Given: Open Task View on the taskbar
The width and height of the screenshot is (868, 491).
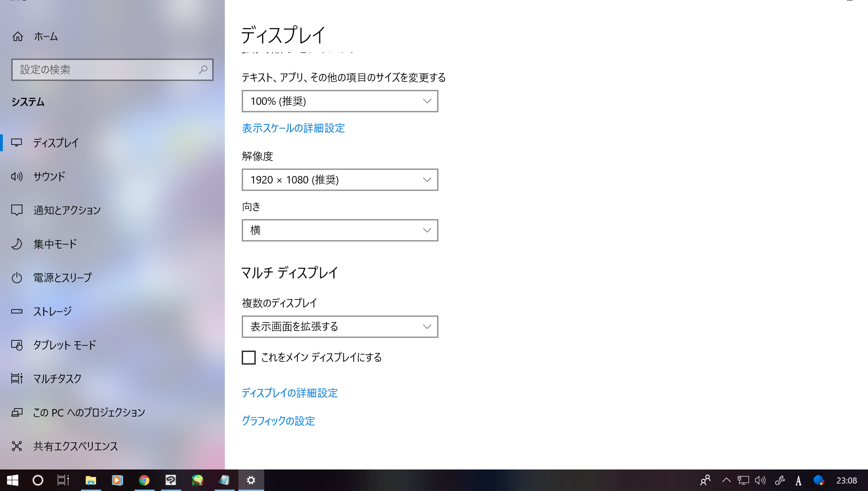Looking at the screenshot, I should (x=63, y=480).
